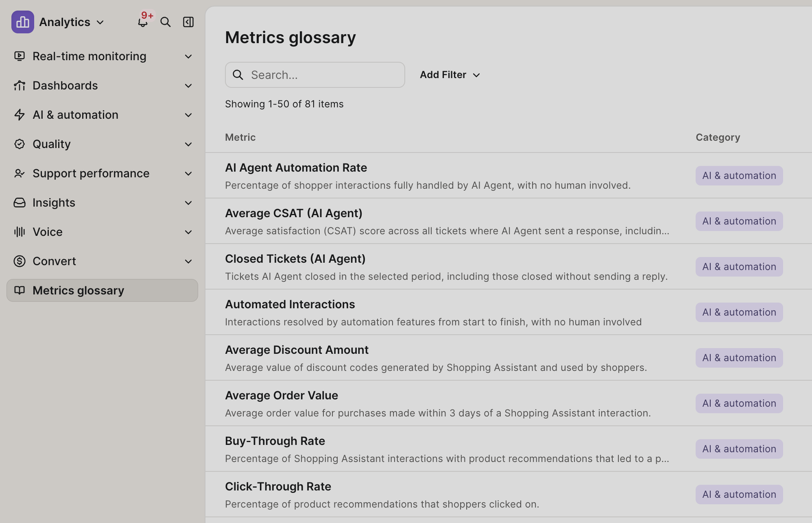
Task: Click the Voice waveform icon
Action: tap(20, 232)
